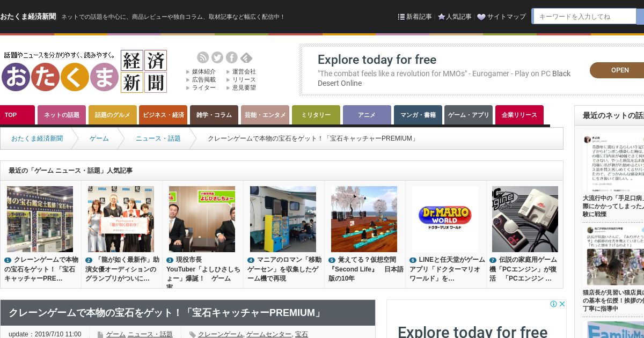Click the おたくま経済新聞 site logo
Screen dimensions: 644x338
click(84, 71)
